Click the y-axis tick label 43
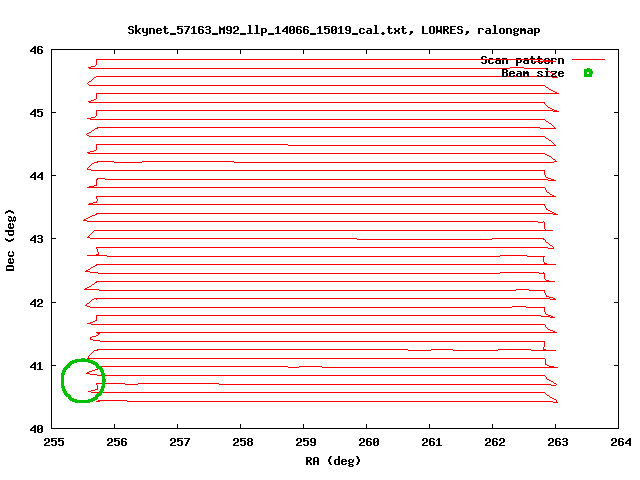 pos(36,239)
